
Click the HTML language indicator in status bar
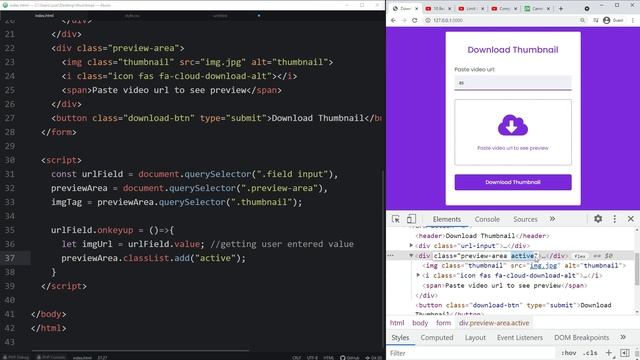click(328, 358)
